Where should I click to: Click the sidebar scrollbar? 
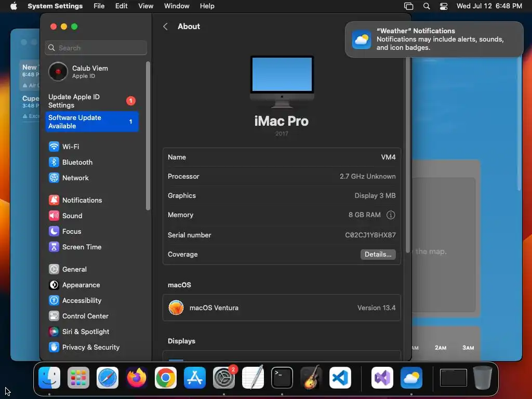(x=148, y=136)
